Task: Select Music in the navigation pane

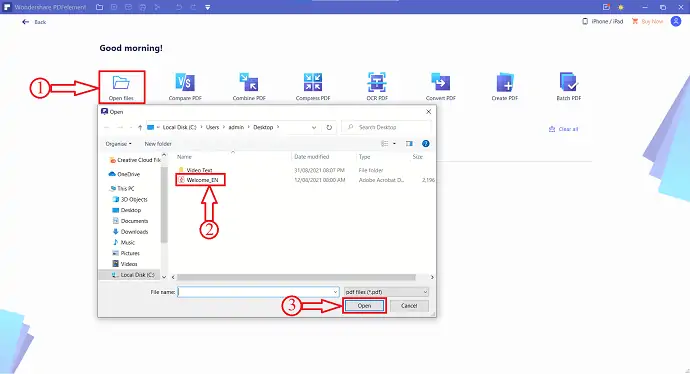Action: point(124,242)
